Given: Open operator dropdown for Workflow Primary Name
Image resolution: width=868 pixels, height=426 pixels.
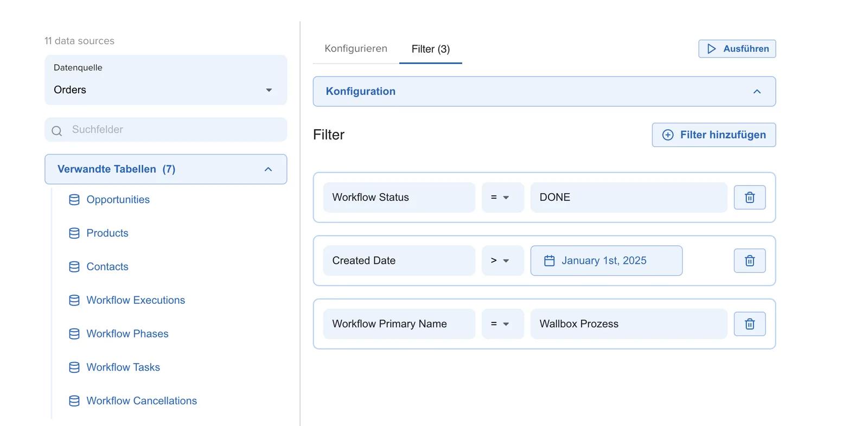Looking at the screenshot, I should point(502,324).
